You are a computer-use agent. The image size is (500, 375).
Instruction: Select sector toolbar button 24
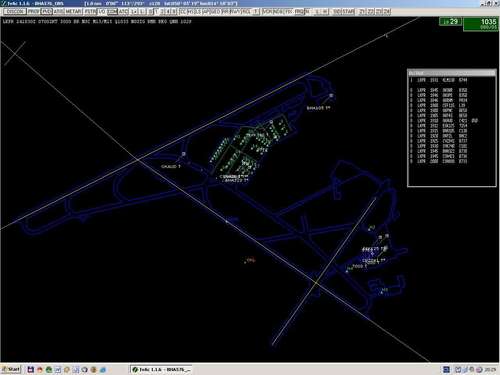[387, 11]
